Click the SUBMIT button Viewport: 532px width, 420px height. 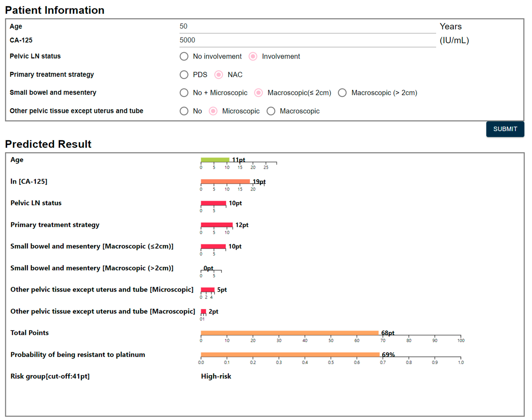point(505,129)
